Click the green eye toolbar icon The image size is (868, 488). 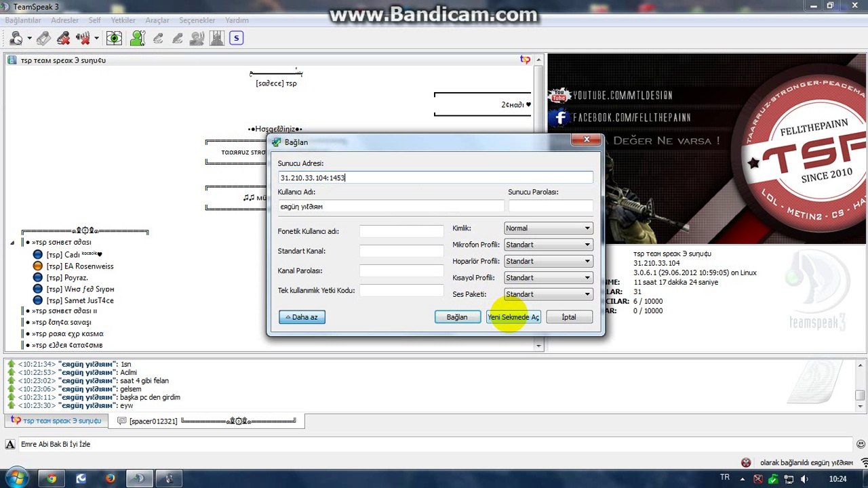click(x=114, y=39)
